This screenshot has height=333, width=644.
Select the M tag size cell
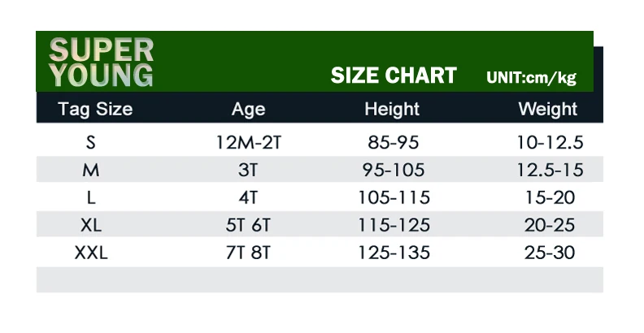(91, 170)
